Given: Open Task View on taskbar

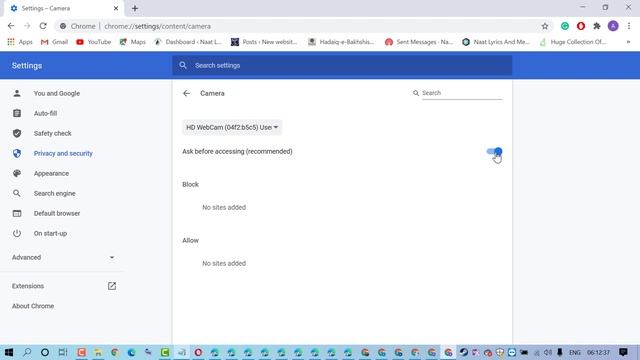Looking at the screenshot, I should pyautogui.click(x=63, y=352).
